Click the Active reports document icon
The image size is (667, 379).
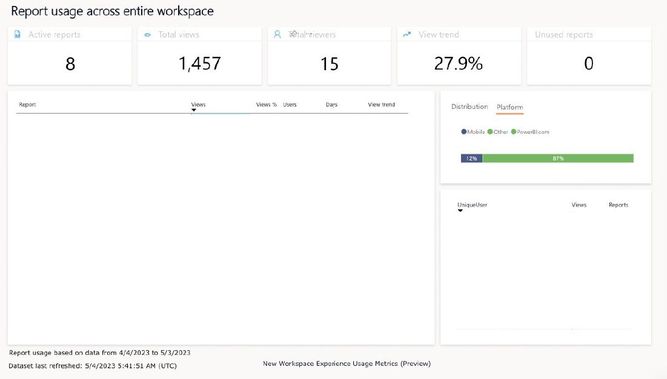click(17, 34)
